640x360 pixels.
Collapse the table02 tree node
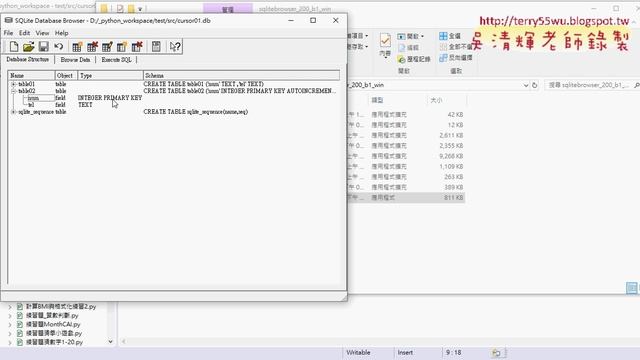pyautogui.click(x=13, y=91)
